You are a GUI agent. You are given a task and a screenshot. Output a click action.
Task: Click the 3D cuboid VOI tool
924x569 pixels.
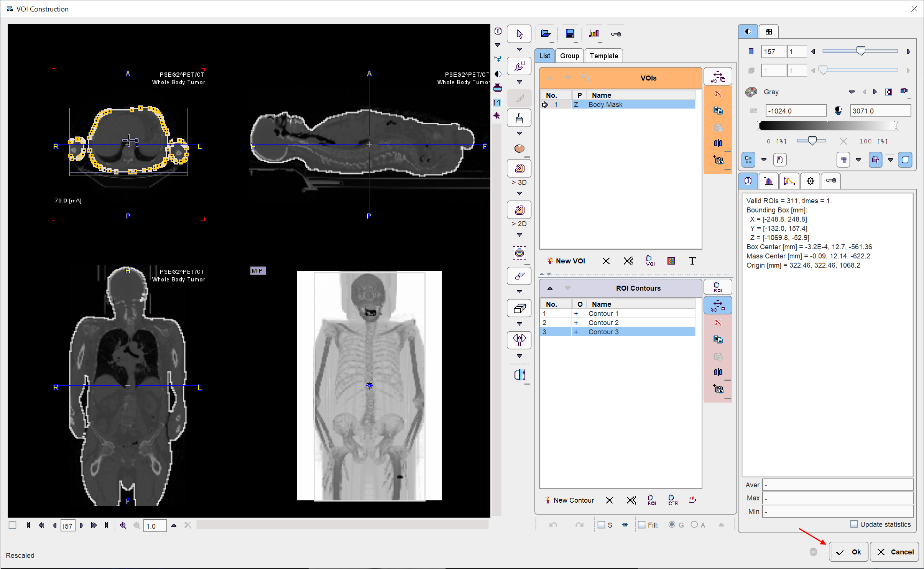pos(519,308)
